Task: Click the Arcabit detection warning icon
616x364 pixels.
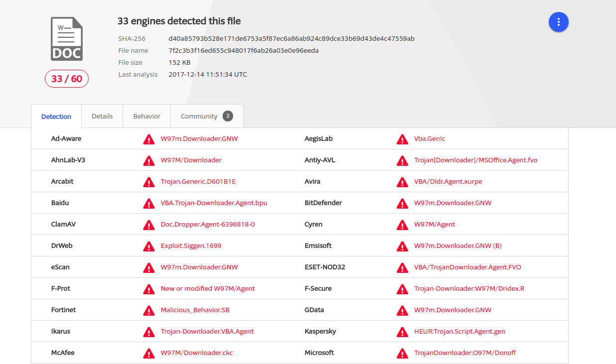Action: click(149, 182)
